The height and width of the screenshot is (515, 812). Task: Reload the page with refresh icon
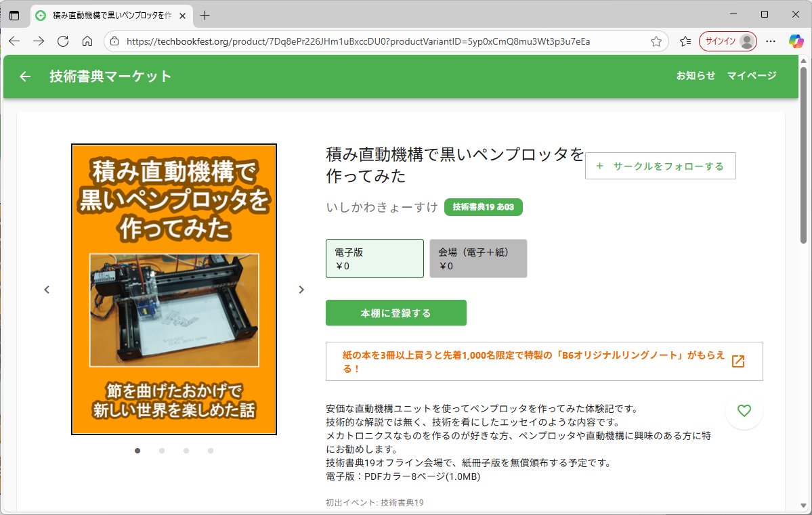[63, 41]
